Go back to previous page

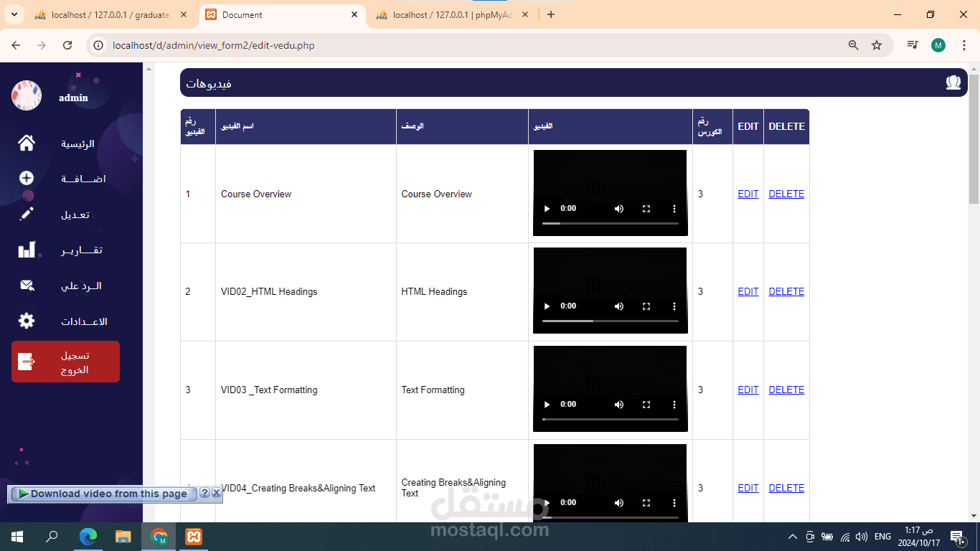tap(16, 45)
